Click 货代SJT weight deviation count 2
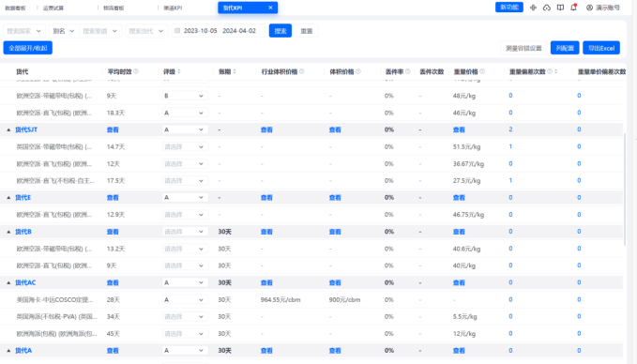 coord(510,129)
